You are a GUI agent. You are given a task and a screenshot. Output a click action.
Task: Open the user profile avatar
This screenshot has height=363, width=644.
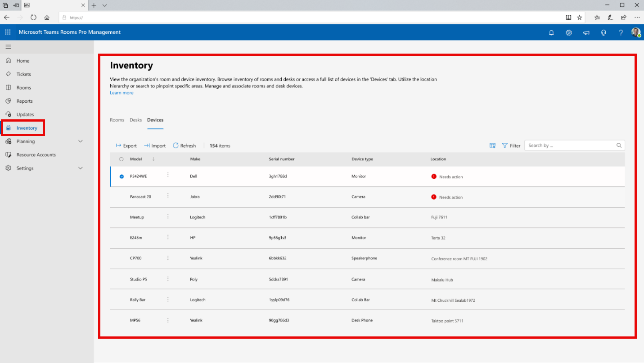pos(635,32)
